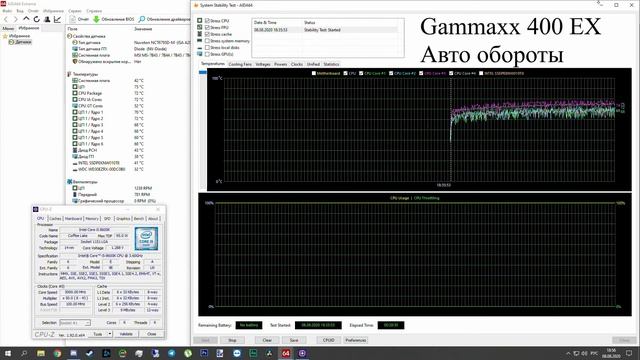The image size is (640, 360).
Task: Click the Вентиляторы section fan icon
Action: click(69, 182)
